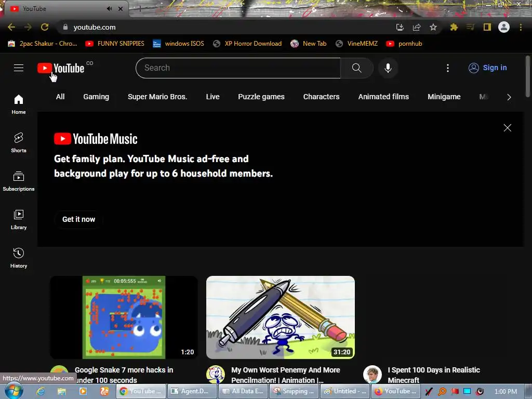Click Penemy video channel avatar
Screen dimensions: 532x399
click(x=216, y=374)
